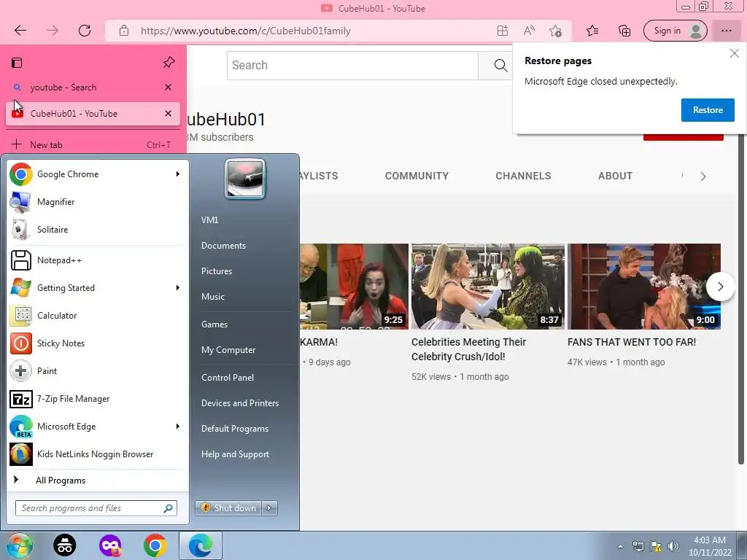
Task: Click the Read aloud icon
Action: (x=529, y=31)
